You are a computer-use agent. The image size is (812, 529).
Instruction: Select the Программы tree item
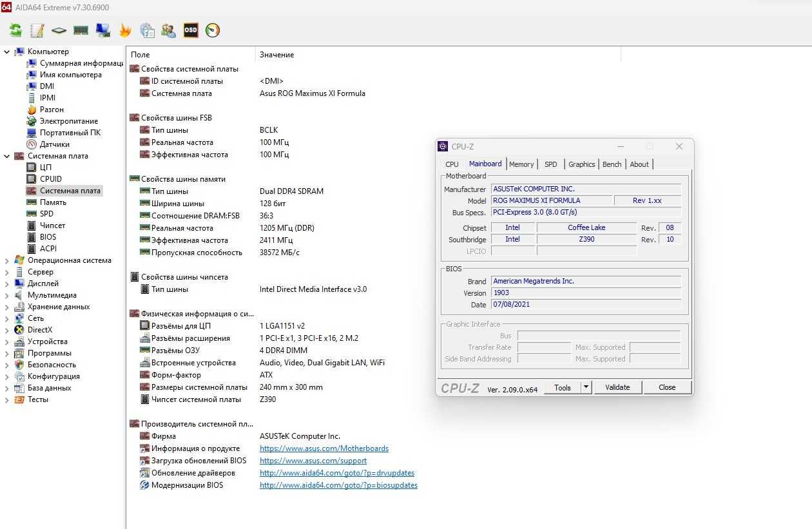[x=49, y=353]
